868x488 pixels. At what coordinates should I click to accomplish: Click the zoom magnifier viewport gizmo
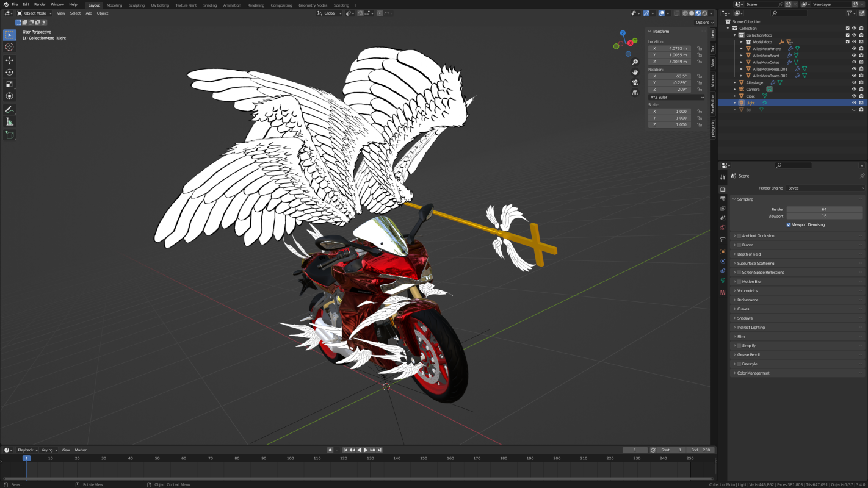point(635,62)
